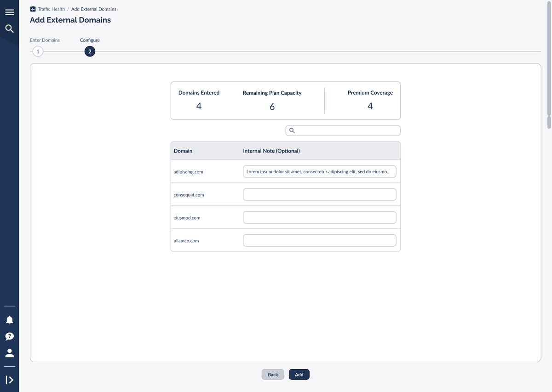
Task: Open the user profile icon
Action: (x=9, y=353)
